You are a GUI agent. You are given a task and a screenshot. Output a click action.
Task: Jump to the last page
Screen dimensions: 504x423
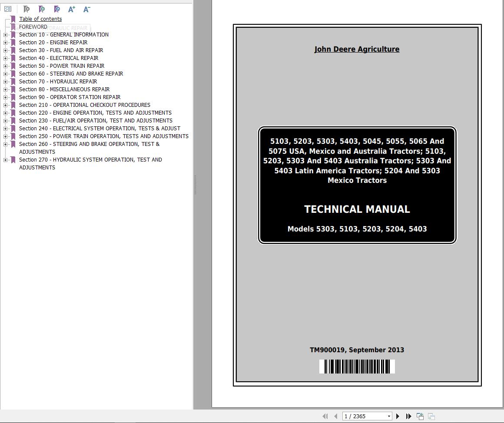point(408,416)
